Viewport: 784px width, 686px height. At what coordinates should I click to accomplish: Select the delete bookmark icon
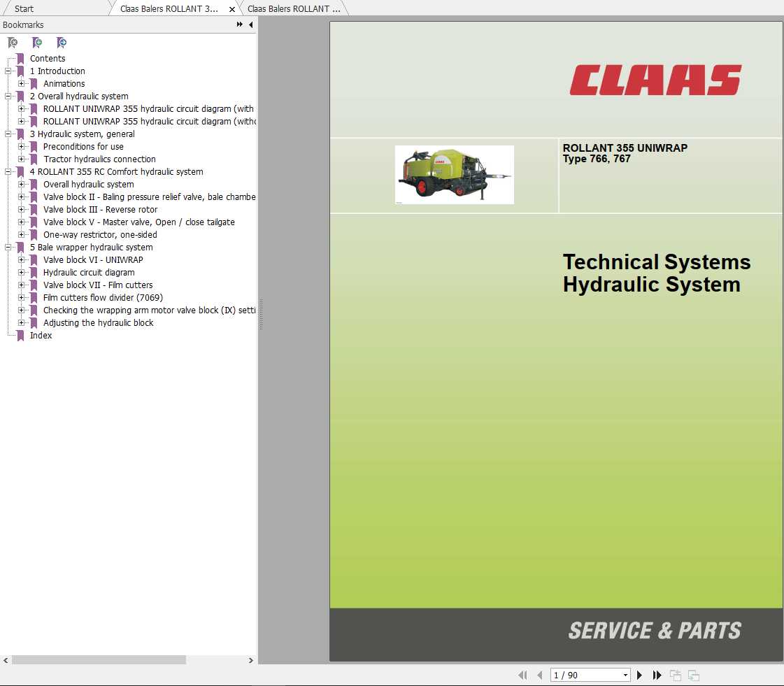(x=11, y=43)
